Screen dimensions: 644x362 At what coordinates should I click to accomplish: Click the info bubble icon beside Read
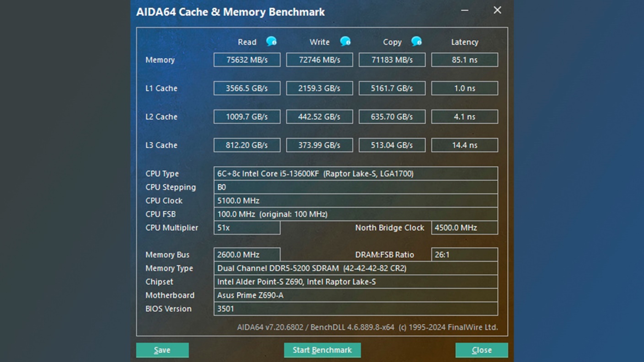coord(271,42)
